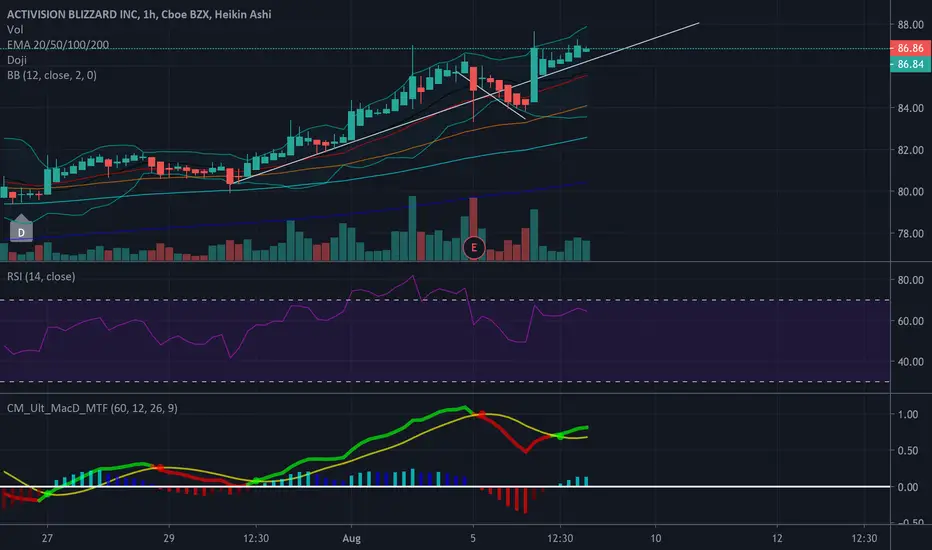Viewport: 932px width, 550px height.
Task: Click the 84.00 price axis label
Action: pos(911,108)
